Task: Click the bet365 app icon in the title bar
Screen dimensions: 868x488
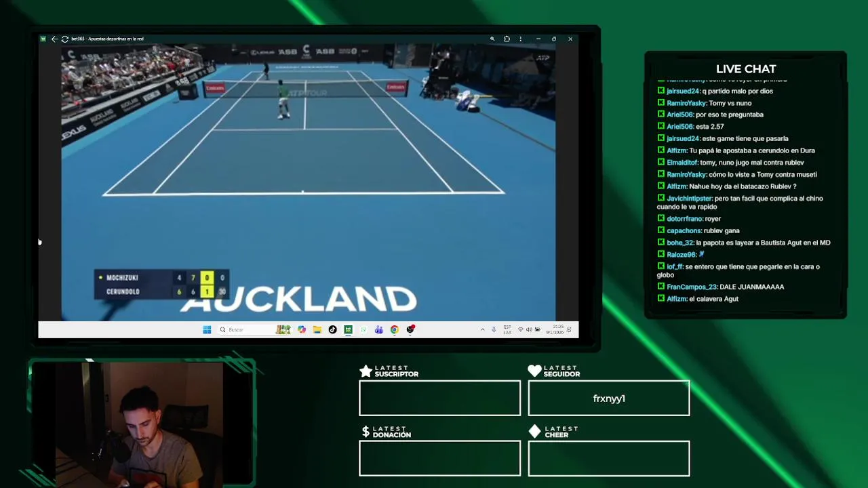Action: point(43,39)
